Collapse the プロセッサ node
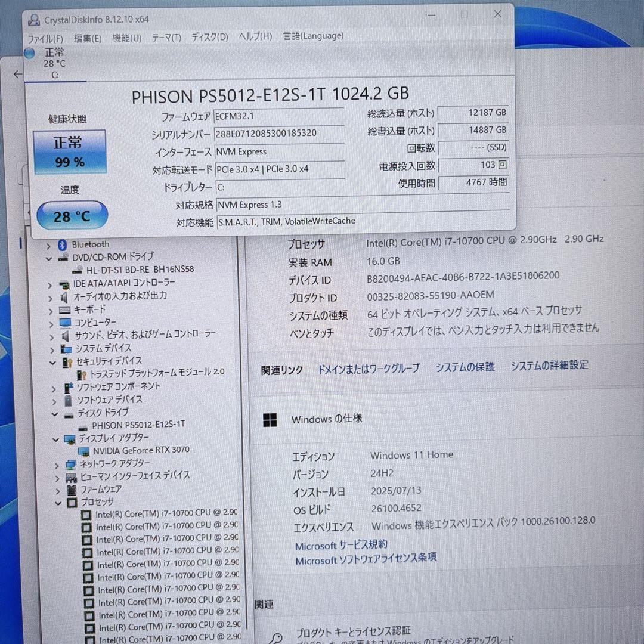The image size is (644, 644). (58, 503)
